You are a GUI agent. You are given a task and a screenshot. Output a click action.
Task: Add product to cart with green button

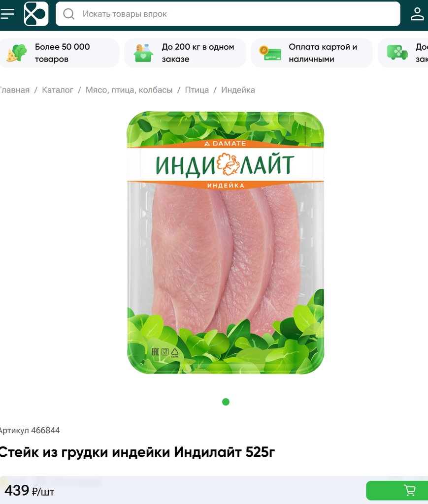click(x=397, y=491)
